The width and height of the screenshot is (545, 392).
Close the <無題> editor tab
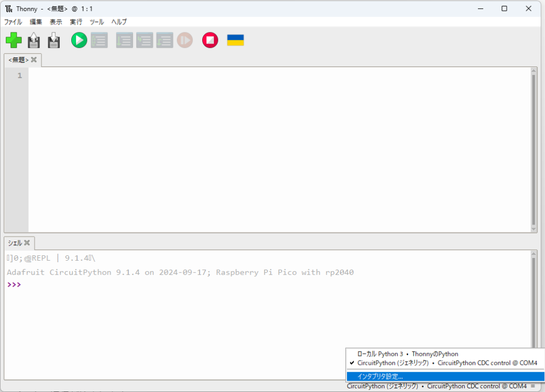click(34, 60)
